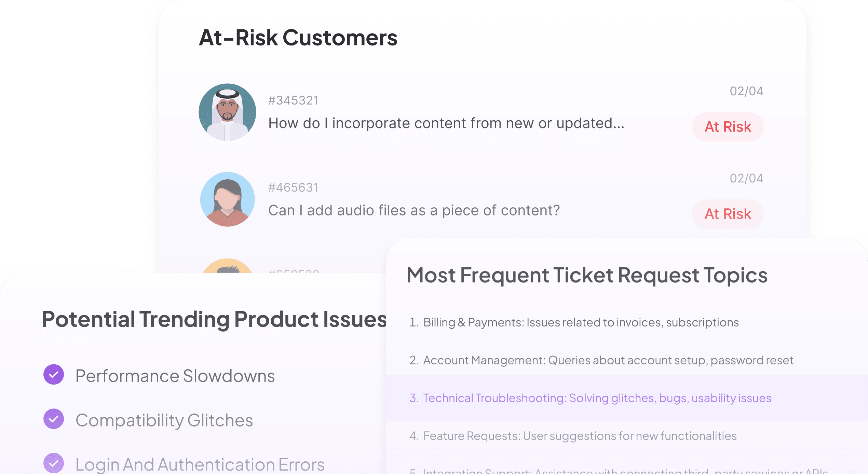Select Feature Requests topic row
868x474 pixels.
pos(573,436)
